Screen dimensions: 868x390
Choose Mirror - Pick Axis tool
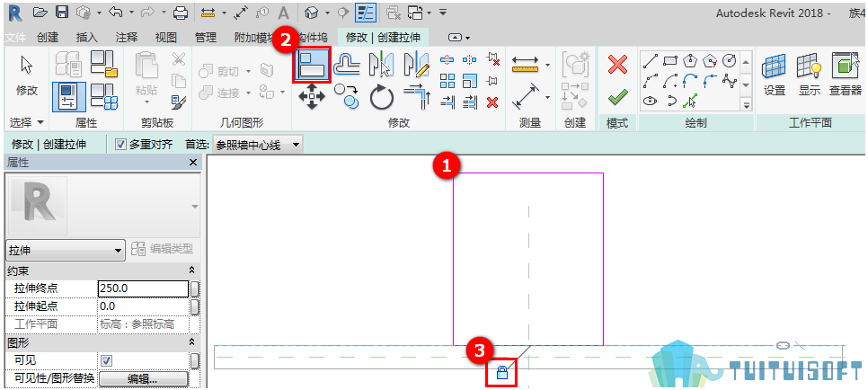[381, 65]
